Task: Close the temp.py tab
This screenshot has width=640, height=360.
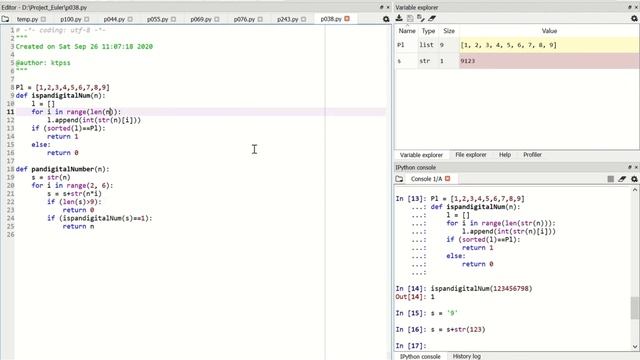Action: [43, 19]
